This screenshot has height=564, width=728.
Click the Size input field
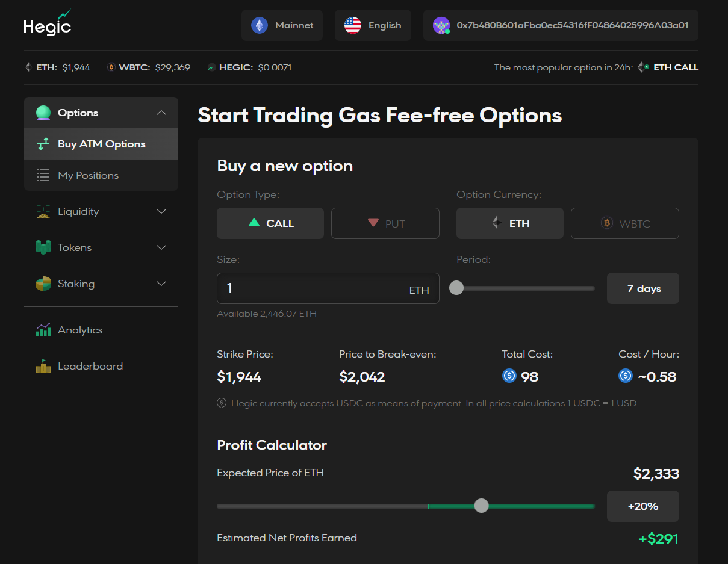[x=328, y=288]
